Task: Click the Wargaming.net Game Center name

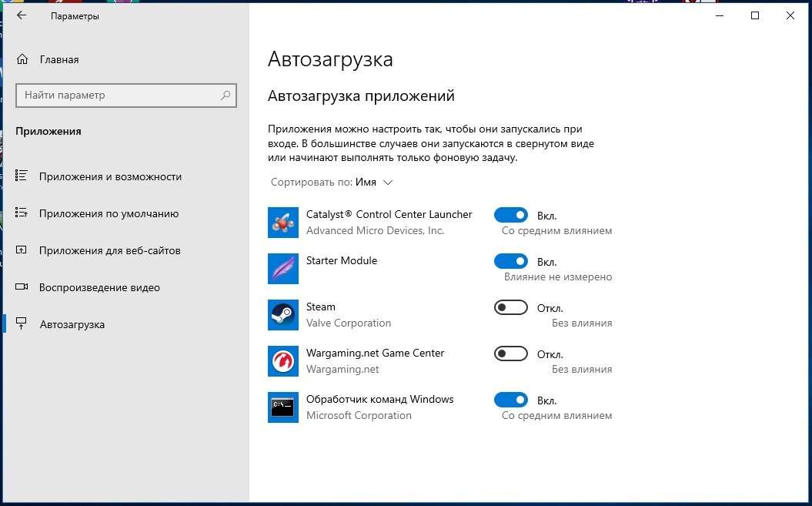Action: [375, 353]
